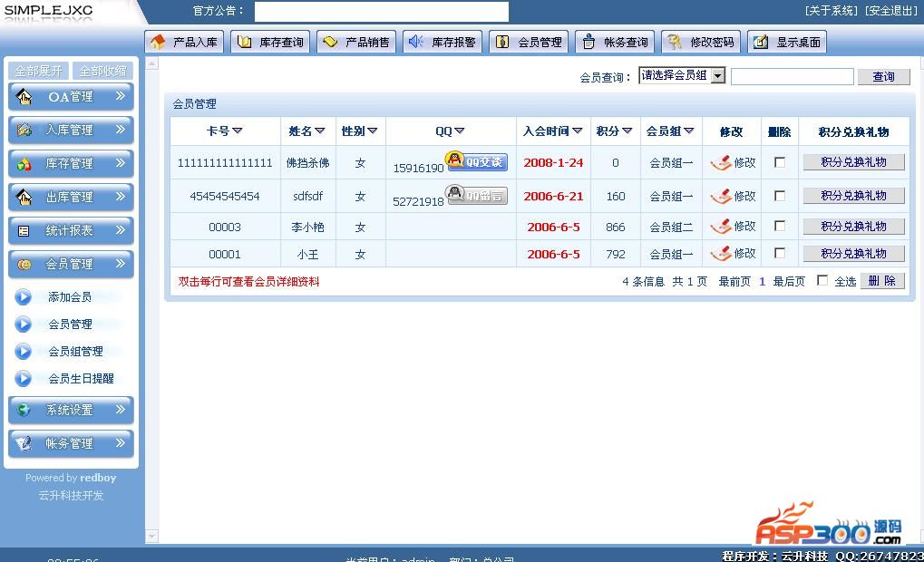924x562 pixels.
Task: Open 产品入库 toolbar button
Action: point(184,42)
